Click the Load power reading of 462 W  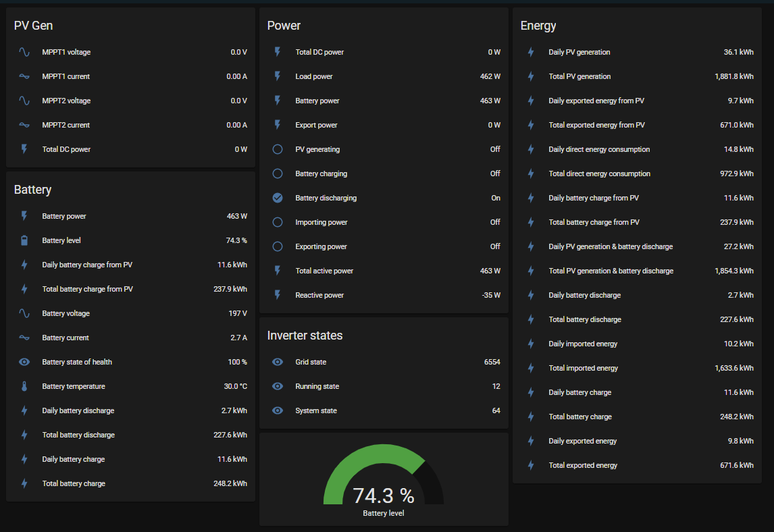click(x=491, y=76)
